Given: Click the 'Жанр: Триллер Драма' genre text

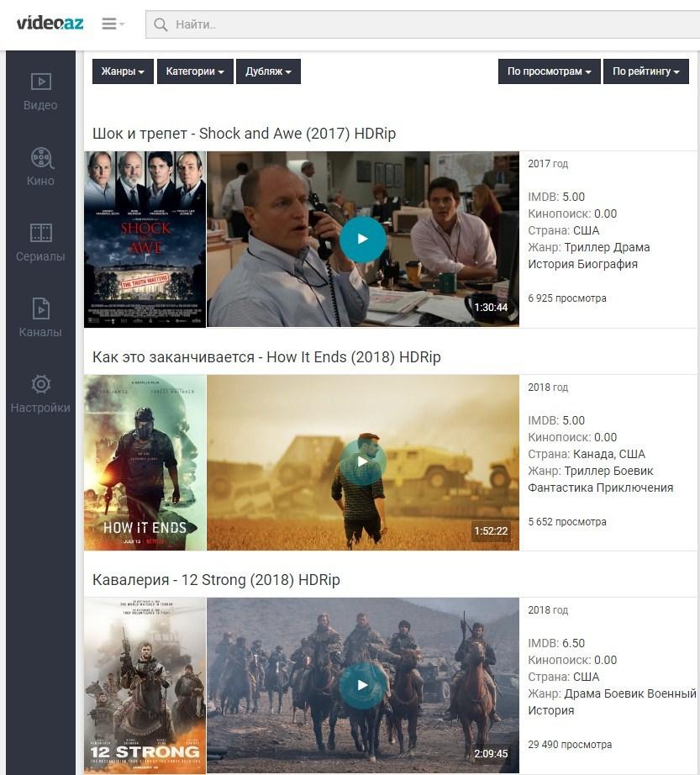Looking at the screenshot, I should (589, 248).
